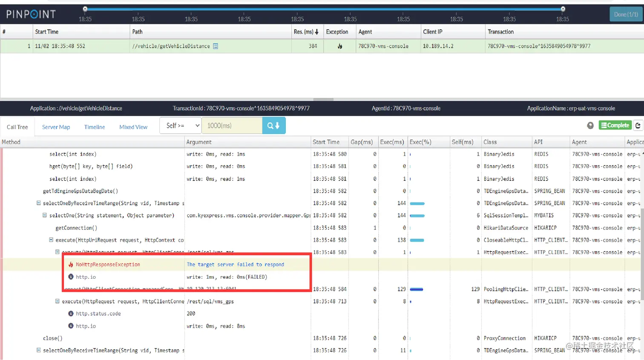Collapse the execute(HttpRequest request) node at 18:35:48 713

click(x=57, y=301)
